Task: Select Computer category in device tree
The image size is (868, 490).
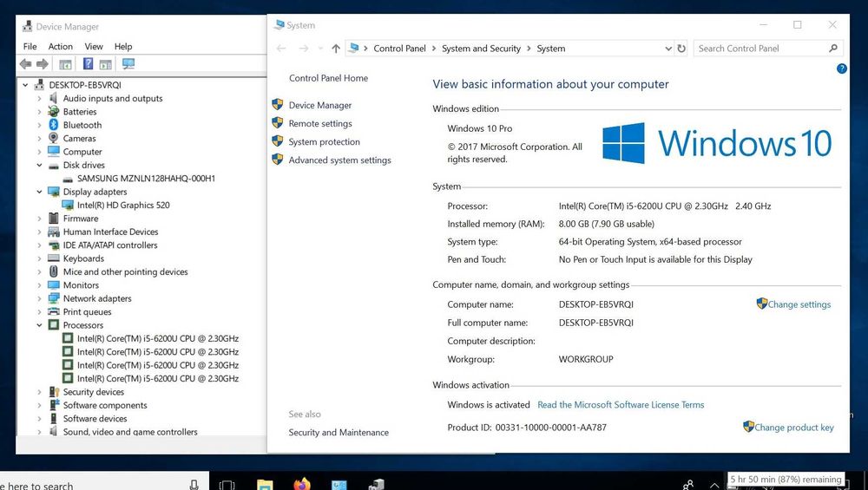Action: 82,152
